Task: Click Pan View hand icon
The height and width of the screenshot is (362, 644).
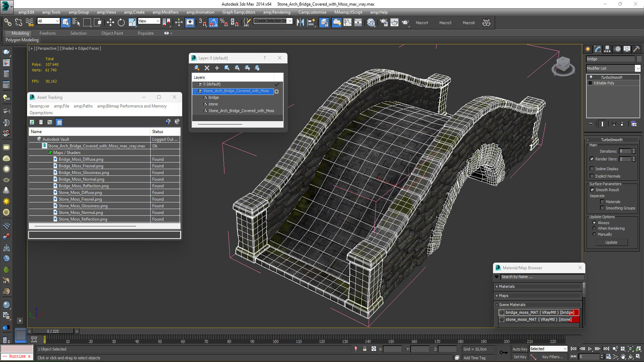Action: coord(623,357)
